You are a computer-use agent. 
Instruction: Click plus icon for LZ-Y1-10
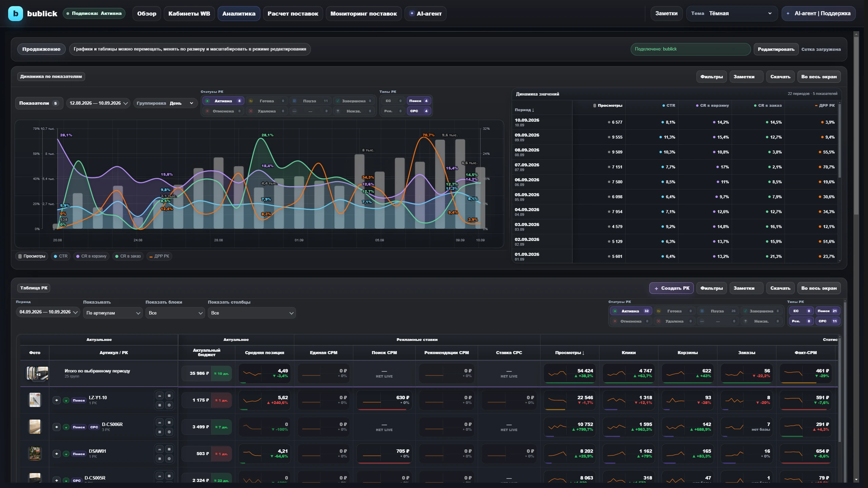click(57, 400)
